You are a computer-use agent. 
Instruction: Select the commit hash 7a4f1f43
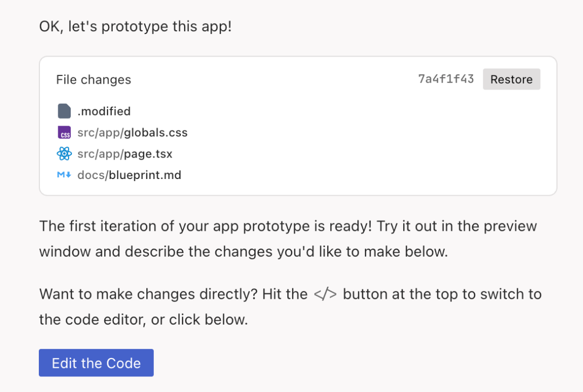446,79
